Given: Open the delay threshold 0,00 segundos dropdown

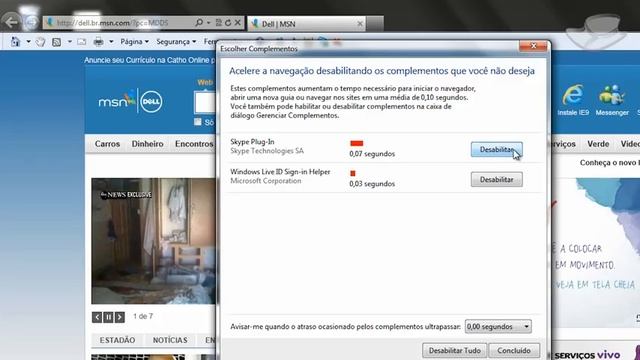Looking at the screenshot, I should (498, 327).
